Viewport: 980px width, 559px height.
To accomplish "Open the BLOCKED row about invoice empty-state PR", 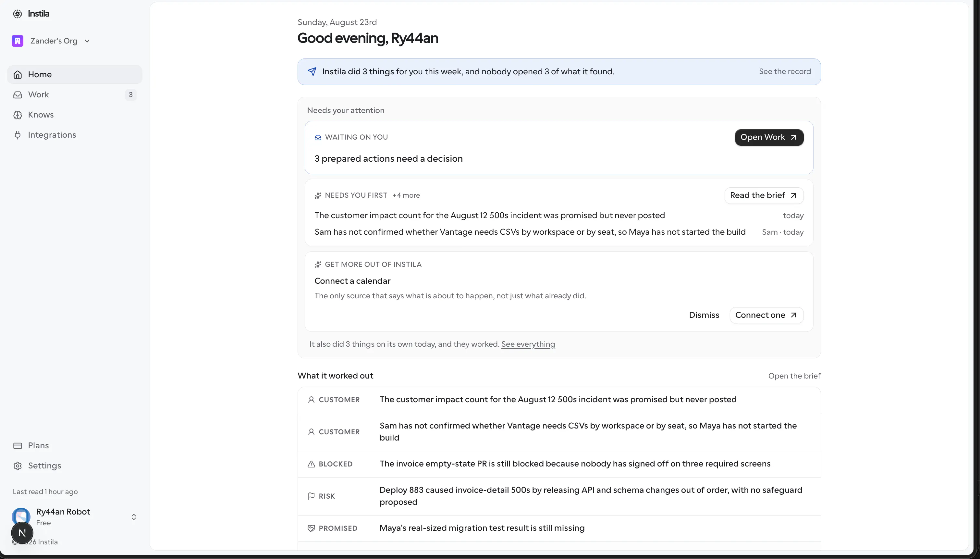I will click(559, 464).
